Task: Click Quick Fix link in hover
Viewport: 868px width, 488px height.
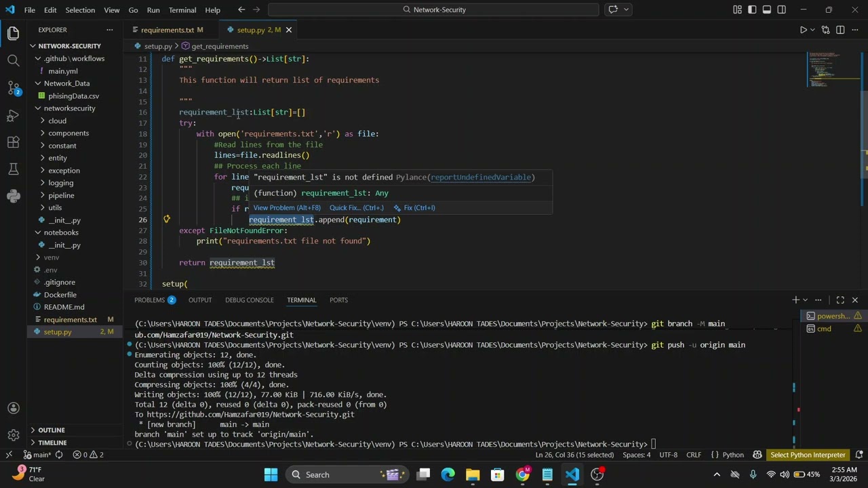Action: coord(357,208)
